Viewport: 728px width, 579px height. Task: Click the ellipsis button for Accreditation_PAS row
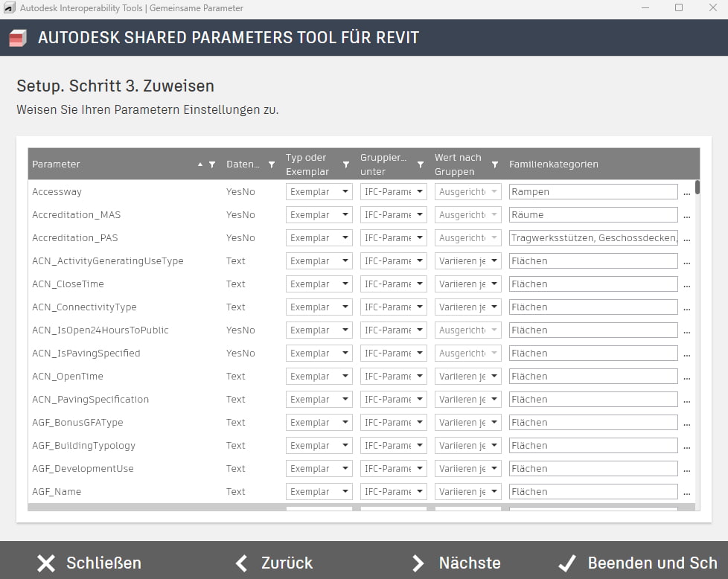687,240
